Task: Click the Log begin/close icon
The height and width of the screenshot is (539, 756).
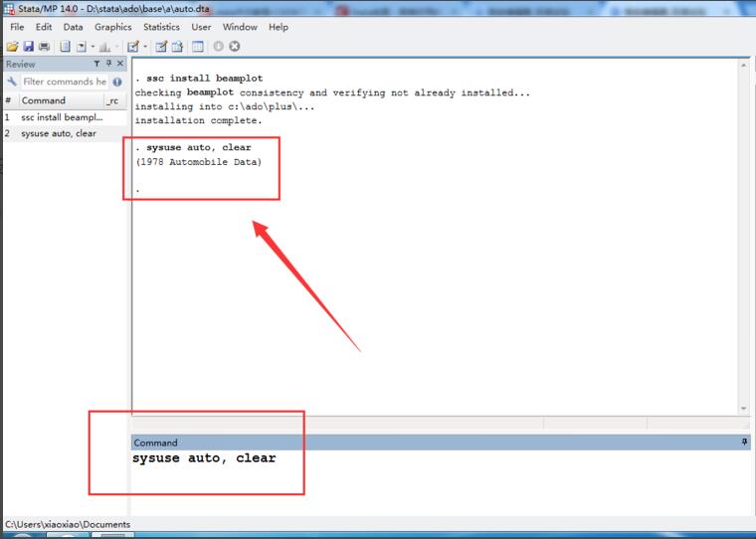Action: [x=65, y=47]
